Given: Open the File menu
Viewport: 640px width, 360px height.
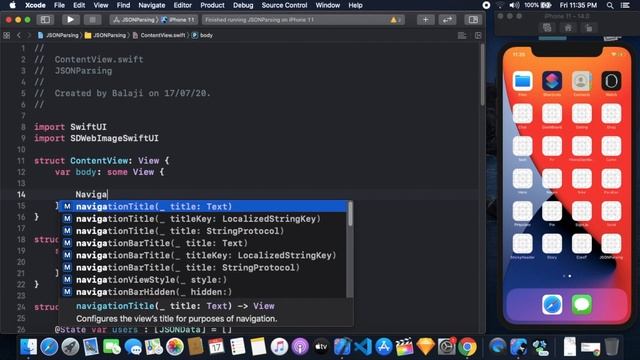Looking at the screenshot, I should tap(59, 5).
